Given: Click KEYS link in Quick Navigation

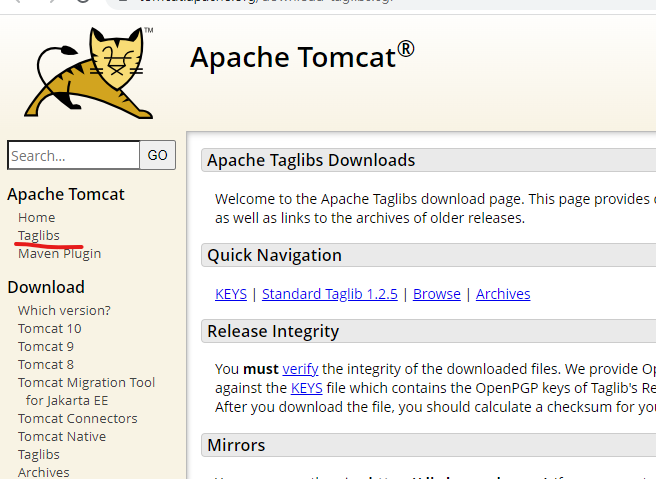Looking at the screenshot, I should click(231, 294).
